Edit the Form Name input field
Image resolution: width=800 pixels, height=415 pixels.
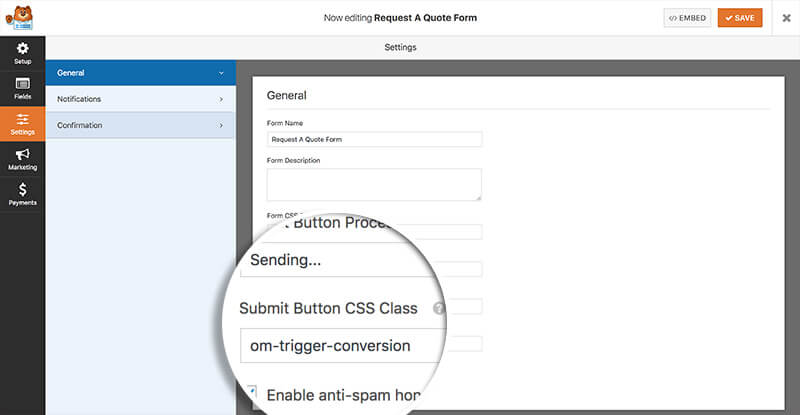pyautogui.click(x=374, y=139)
